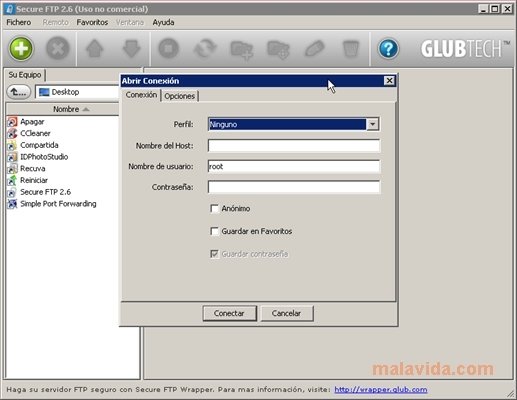
Task: Click the upload arrow toolbar icon
Action: [95, 49]
